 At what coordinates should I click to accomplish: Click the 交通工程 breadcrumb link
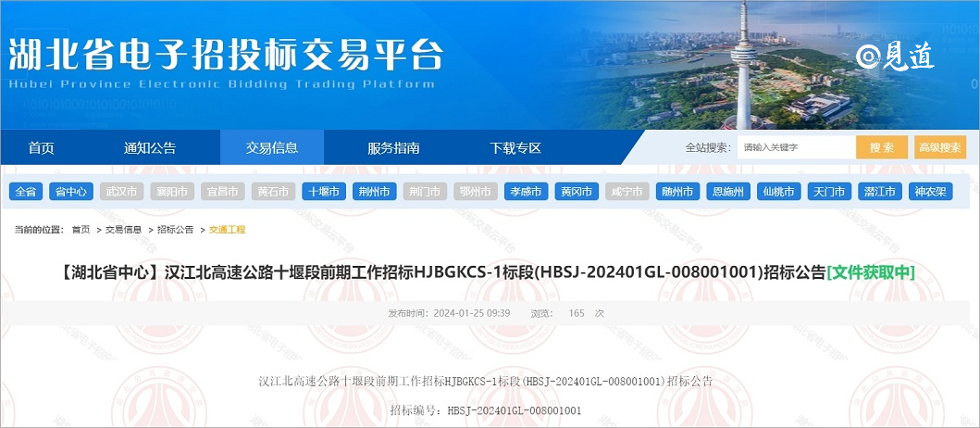[228, 229]
